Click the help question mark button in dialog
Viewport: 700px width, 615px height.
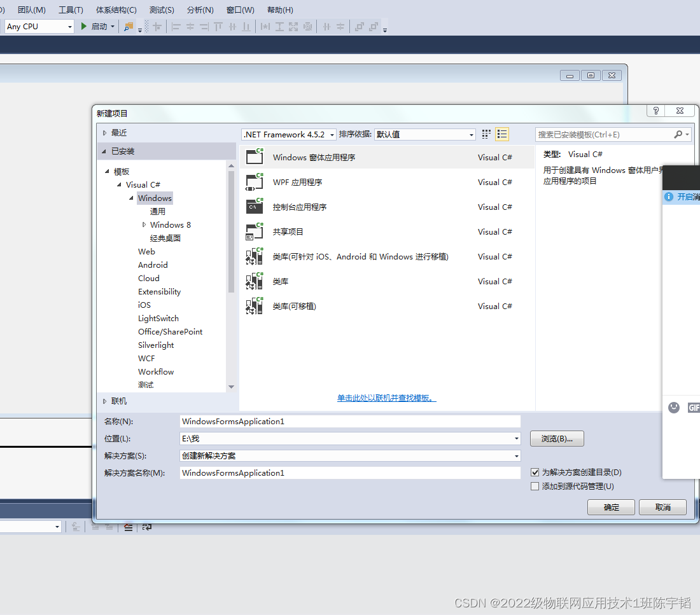point(656,111)
